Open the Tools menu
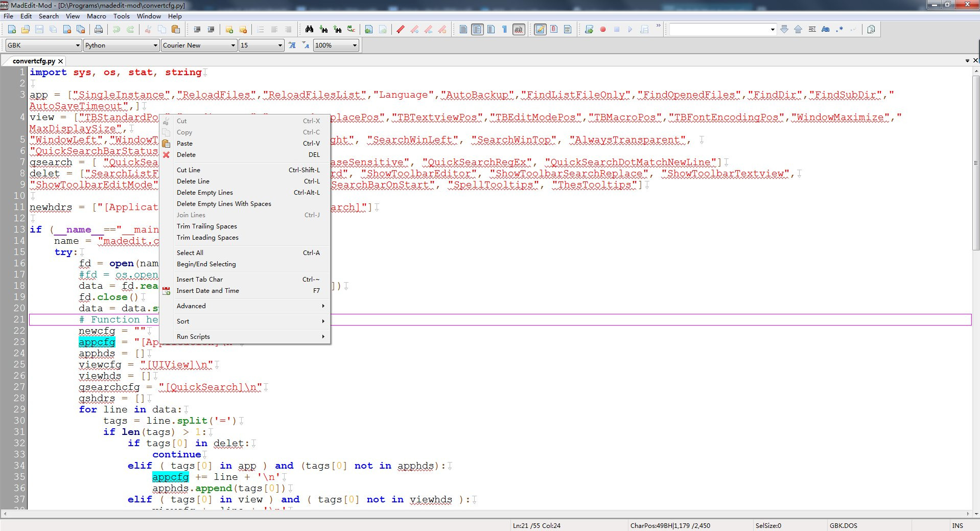 click(x=122, y=16)
